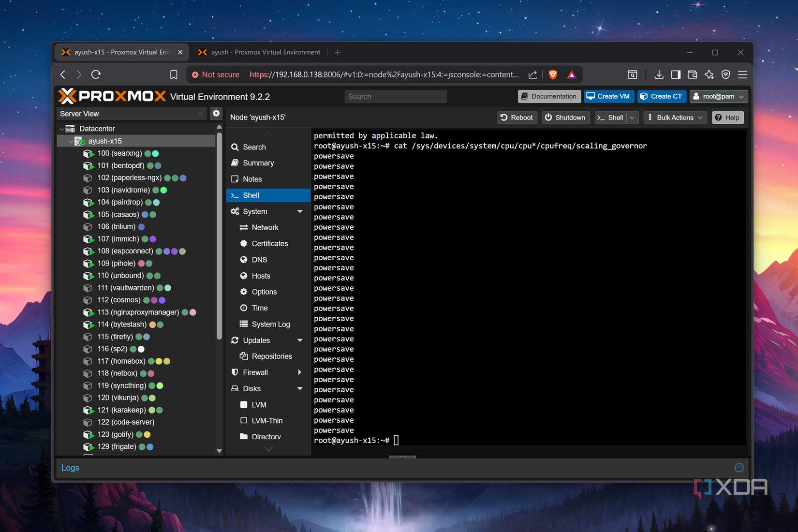Open Brave VPN shield icon
This screenshot has height=532, width=798.
725,74
